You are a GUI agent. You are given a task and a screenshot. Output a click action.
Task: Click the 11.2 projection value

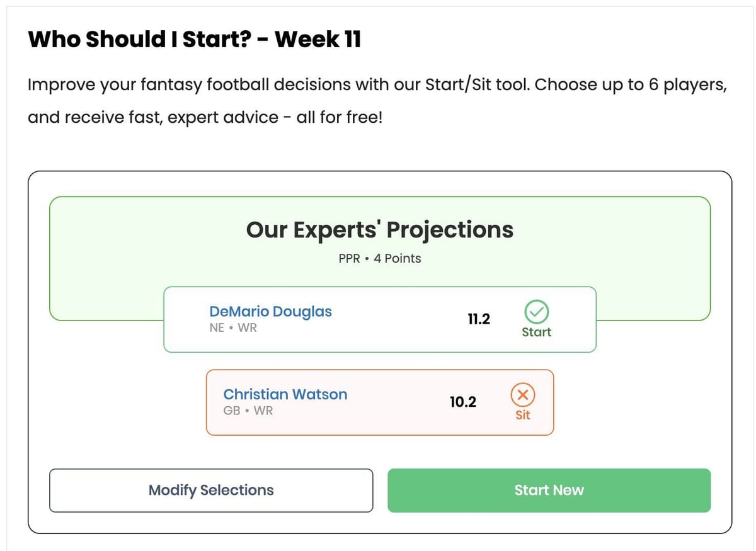pyautogui.click(x=479, y=319)
